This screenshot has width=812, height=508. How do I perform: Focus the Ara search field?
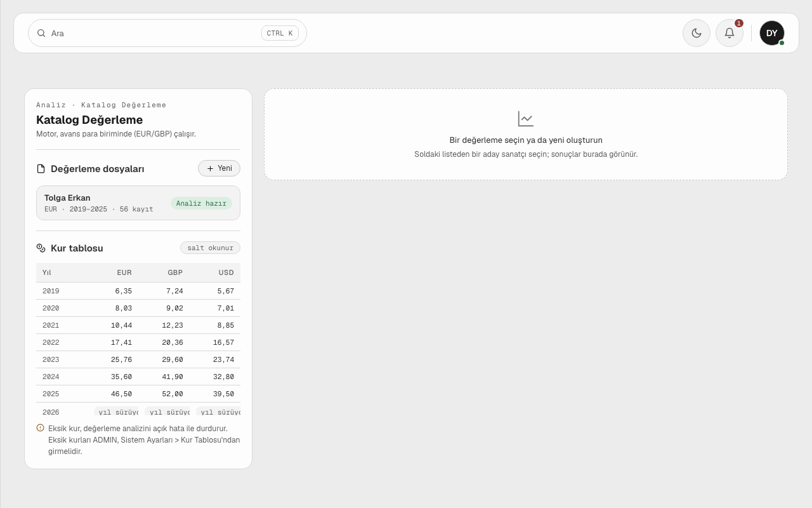click(167, 33)
